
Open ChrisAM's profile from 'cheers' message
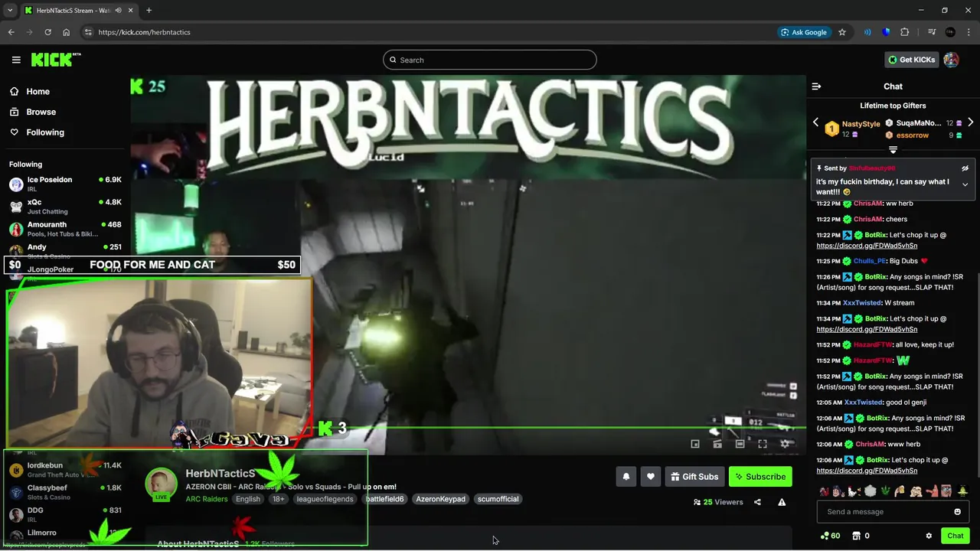(868, 219)
